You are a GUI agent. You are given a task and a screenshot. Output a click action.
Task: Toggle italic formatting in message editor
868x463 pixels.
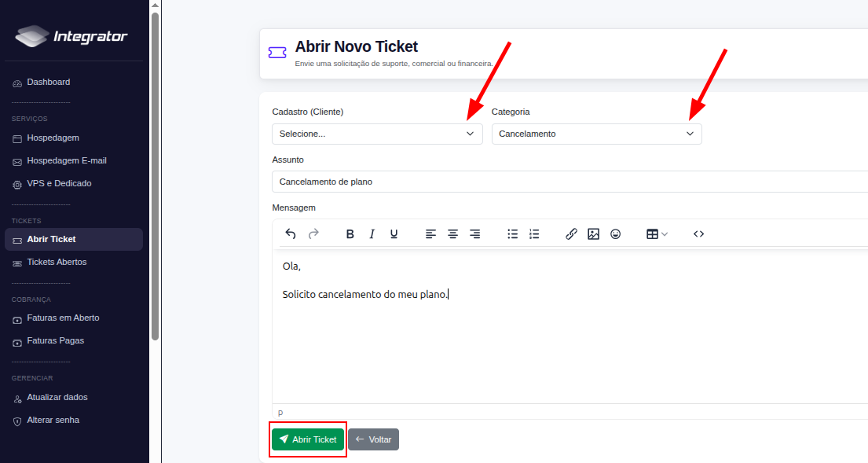(372, 234)
